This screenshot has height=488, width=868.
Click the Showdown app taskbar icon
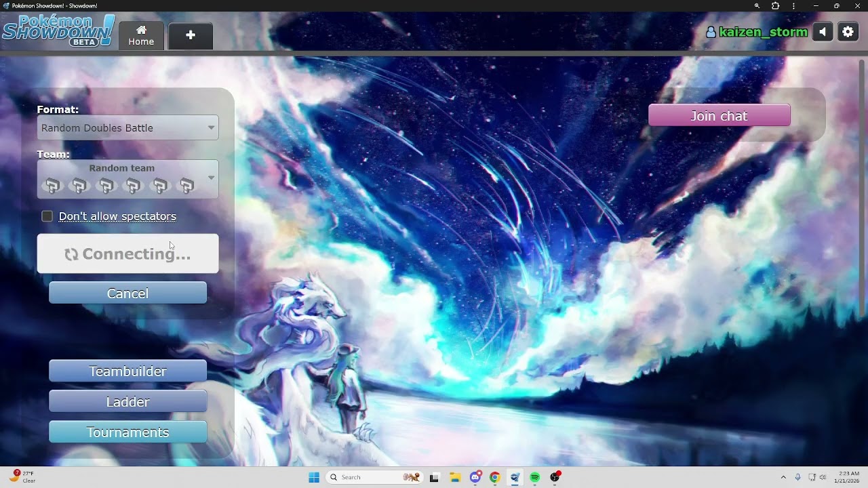coord(515,477)
